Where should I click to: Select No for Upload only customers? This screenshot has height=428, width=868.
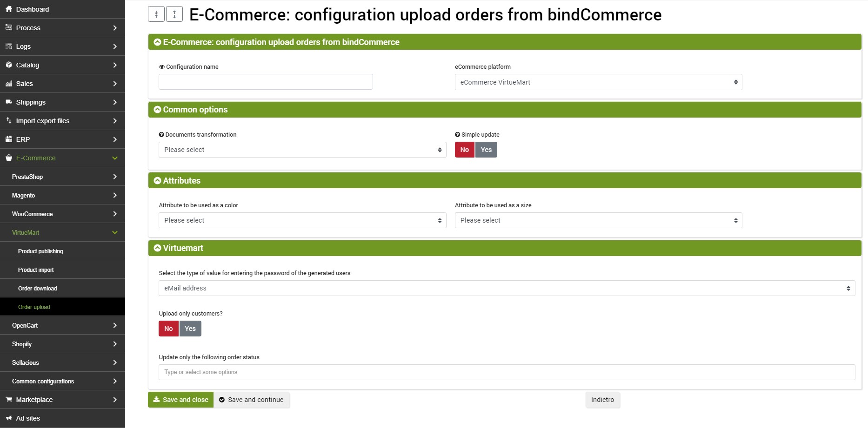(x=168, y=329)
